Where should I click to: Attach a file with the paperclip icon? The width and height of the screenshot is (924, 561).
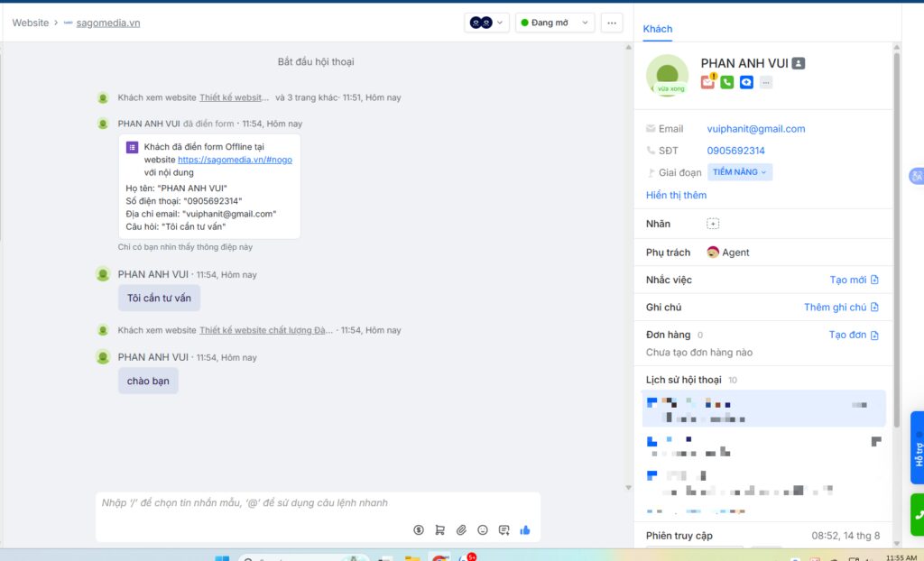(461, 530)
